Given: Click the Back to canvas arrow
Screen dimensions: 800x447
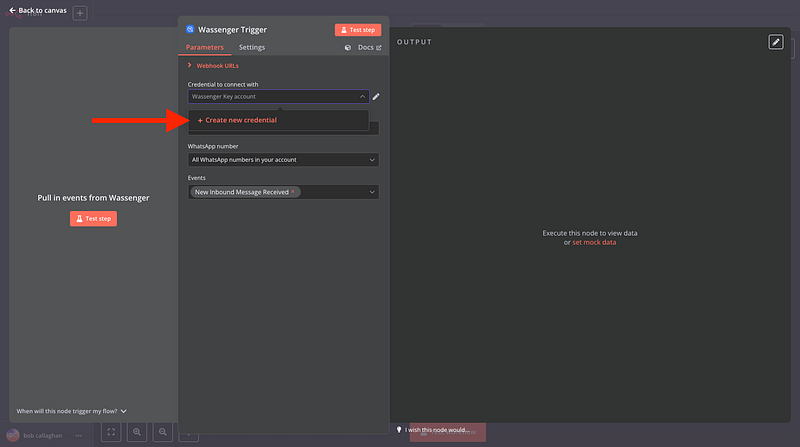Looking at the screenshot, I should coord(13,10).
